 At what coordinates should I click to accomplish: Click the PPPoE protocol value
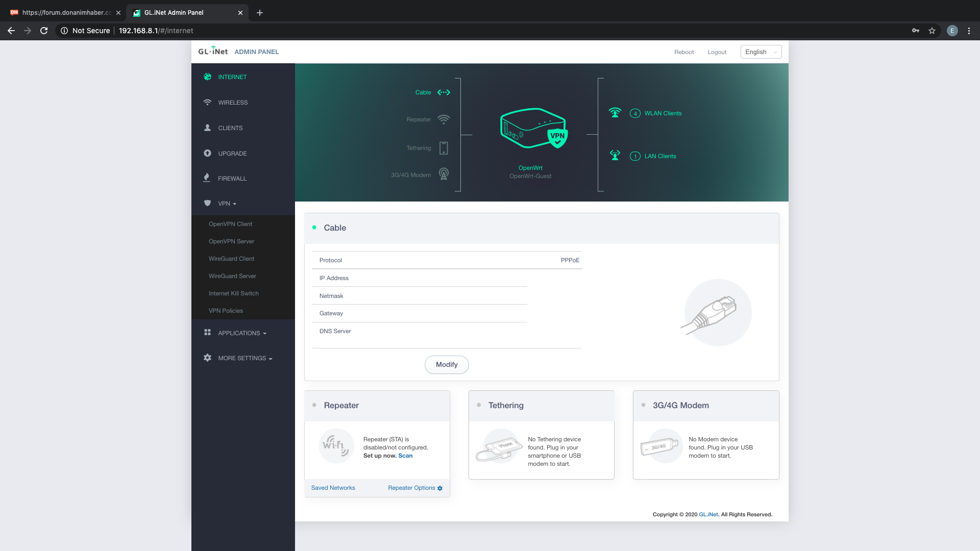(x=570, y=260)
